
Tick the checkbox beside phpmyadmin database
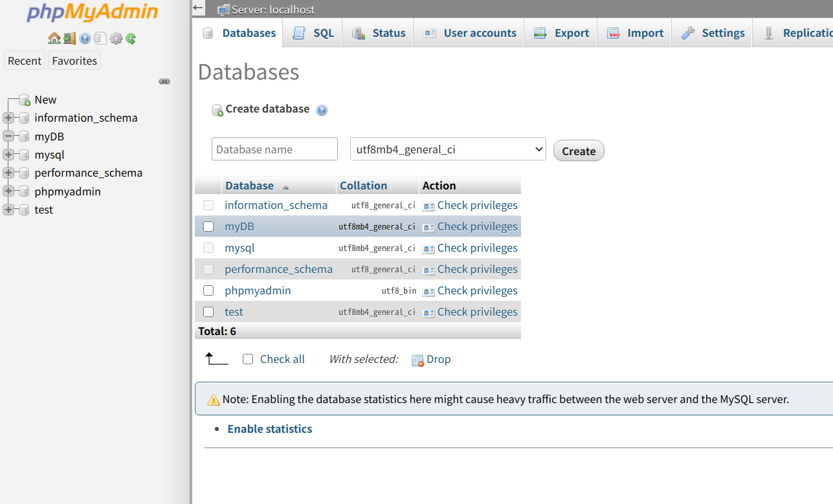(x=208, y=290)
